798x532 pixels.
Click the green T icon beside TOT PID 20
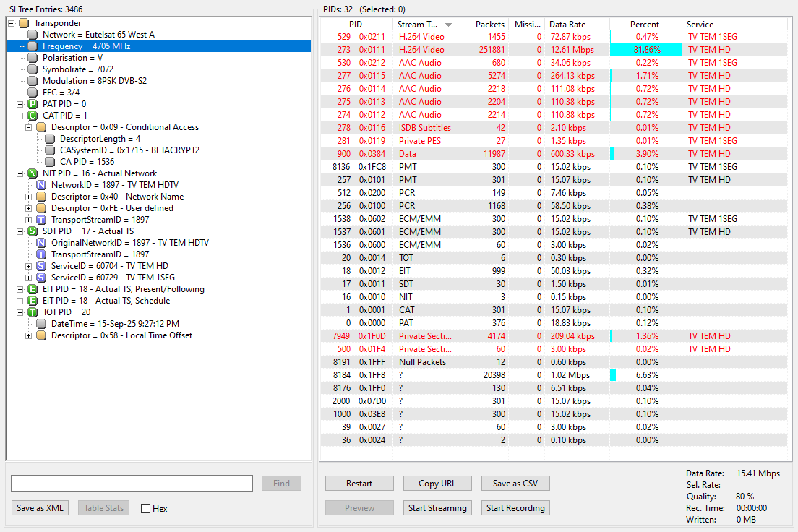coord(33,312)
